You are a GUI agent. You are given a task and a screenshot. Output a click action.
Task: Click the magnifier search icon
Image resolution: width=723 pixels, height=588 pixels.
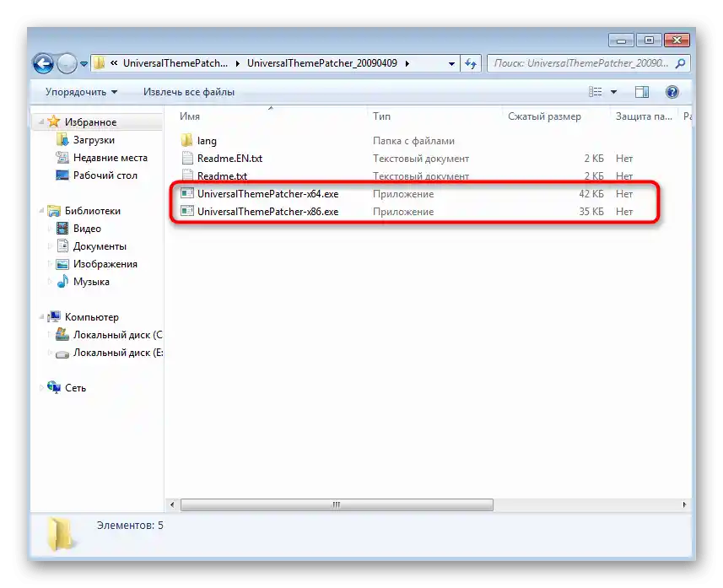point(680,63)
